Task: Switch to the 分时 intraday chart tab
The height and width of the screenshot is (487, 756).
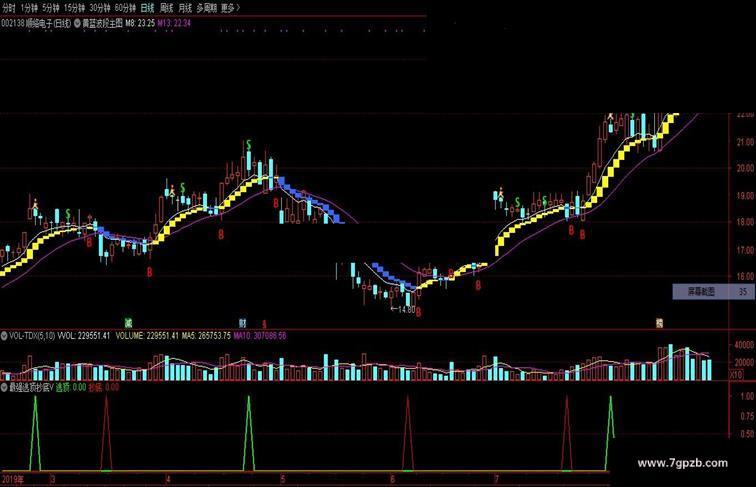Action: click(x=9, y=8)
